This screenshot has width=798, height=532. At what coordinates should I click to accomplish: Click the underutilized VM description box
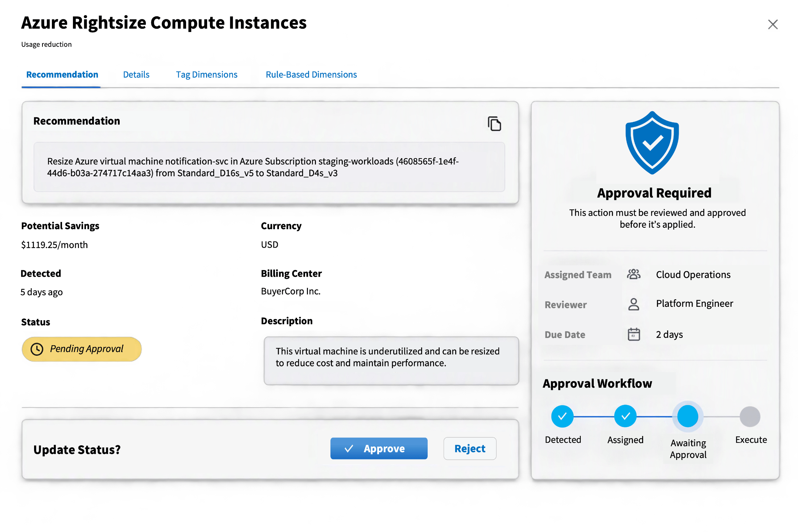(x=391, y=360)
